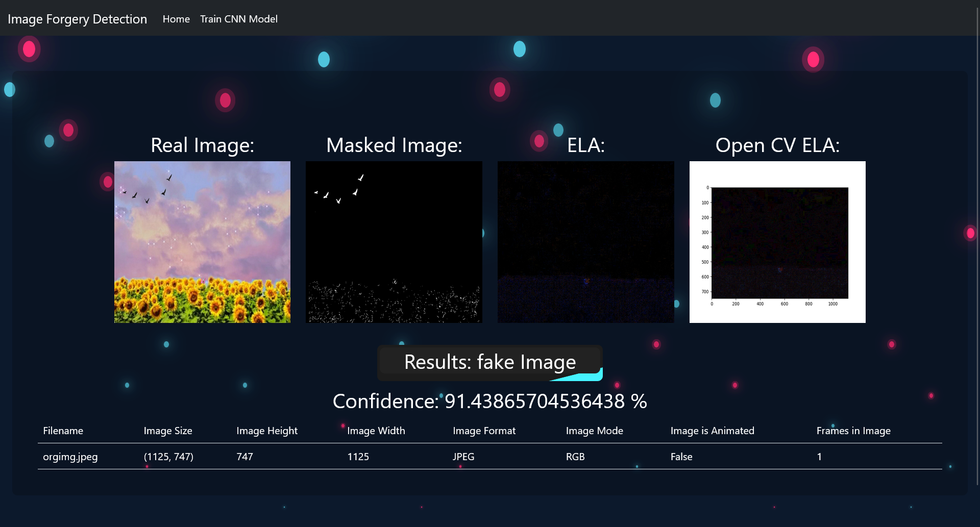This screenshot has height=527, width=980.
Task: Click the Image Width column header
Action: click(376, 431)
